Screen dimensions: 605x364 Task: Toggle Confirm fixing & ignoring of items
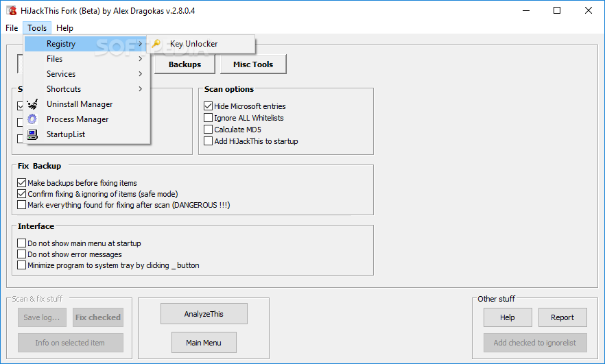[22, 193]
